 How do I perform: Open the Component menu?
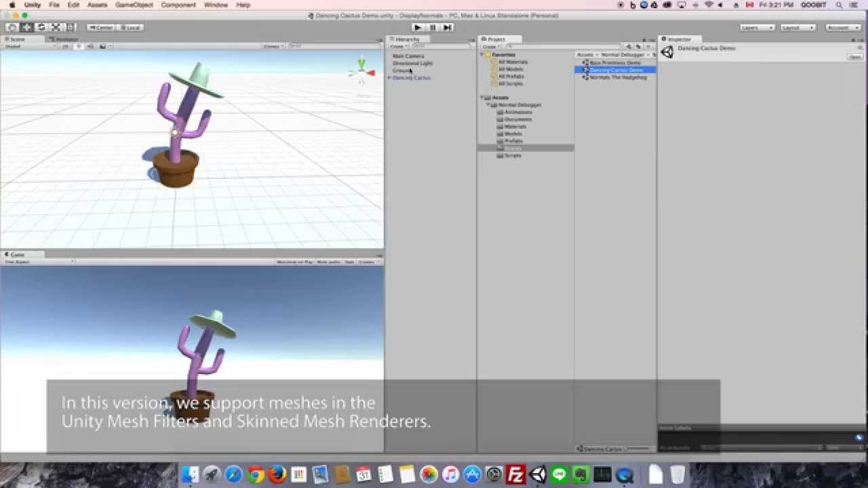click(178, 5)
